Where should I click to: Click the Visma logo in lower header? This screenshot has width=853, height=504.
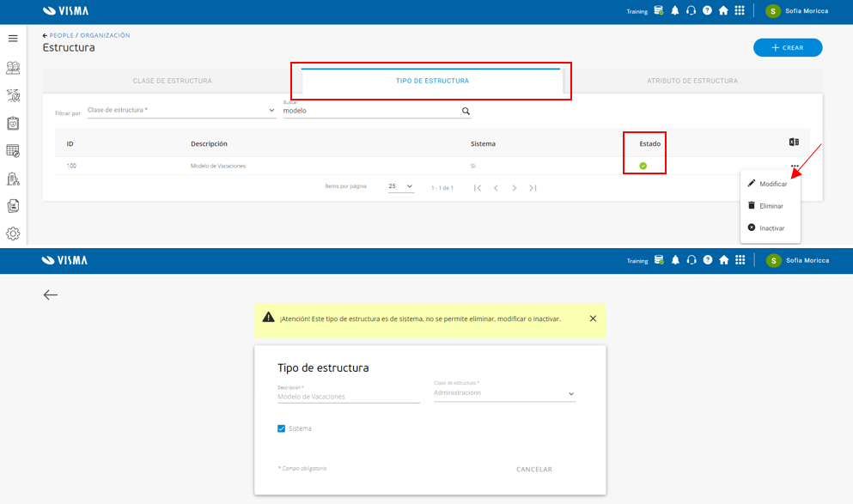(64, 260)
